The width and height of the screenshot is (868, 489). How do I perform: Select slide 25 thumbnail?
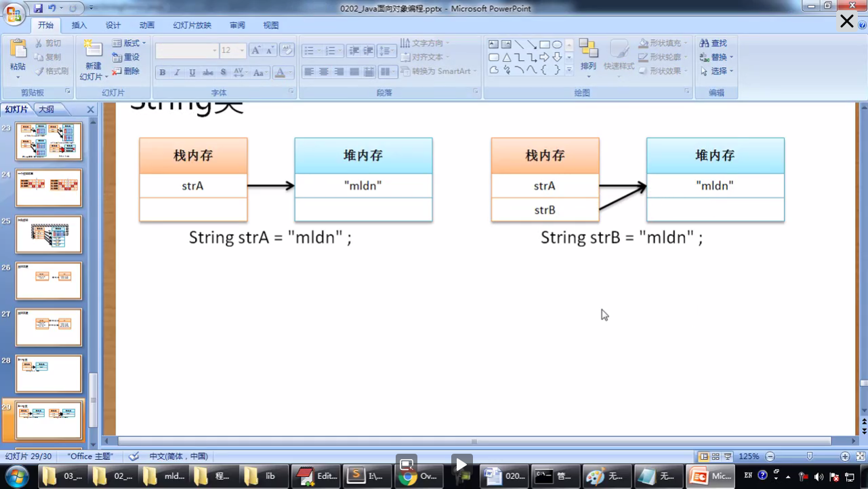coord(49,235)
